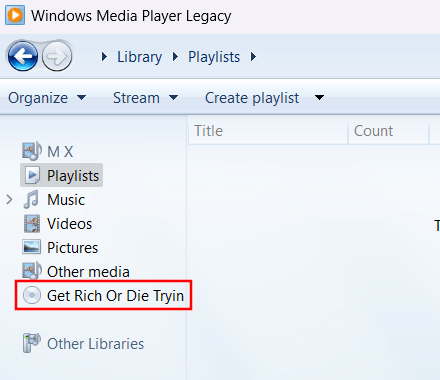This screenshot has width=440, height=380.
Task: Click the Other media icon
Action: pos(32,271)
